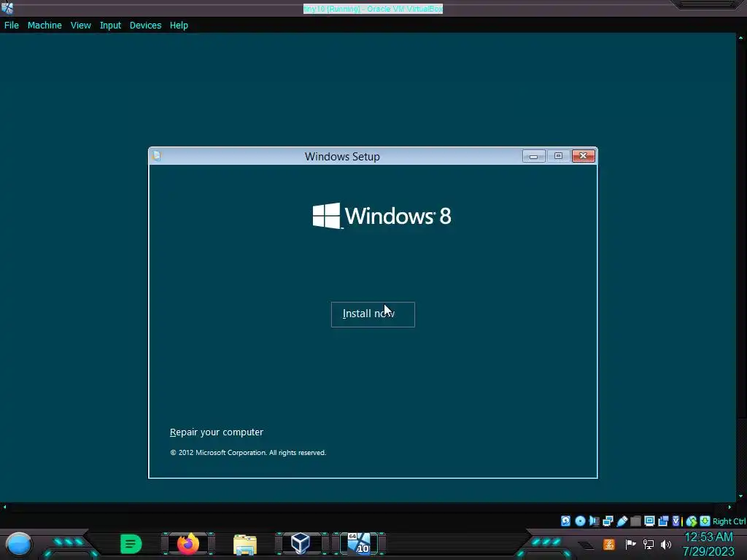Click the CPU virtualization V status icon
The width and height of the screenshot is (747, 560).
676,521
